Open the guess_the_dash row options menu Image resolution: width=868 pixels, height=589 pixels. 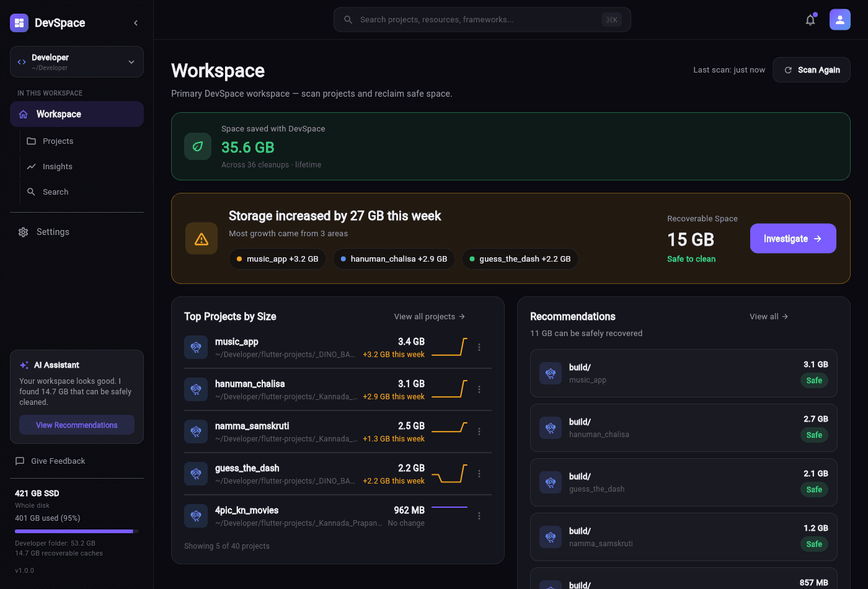coord(479,474)
